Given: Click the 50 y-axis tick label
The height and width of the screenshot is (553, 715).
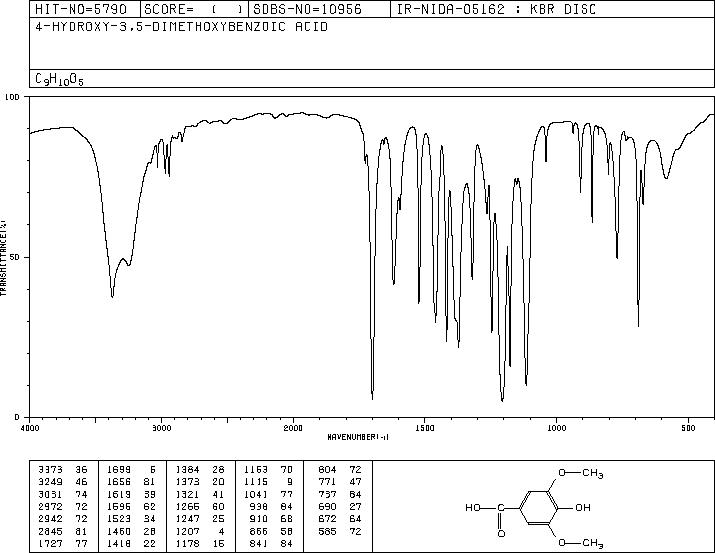Looking at the screenshot, I should [x=15, y=257].
